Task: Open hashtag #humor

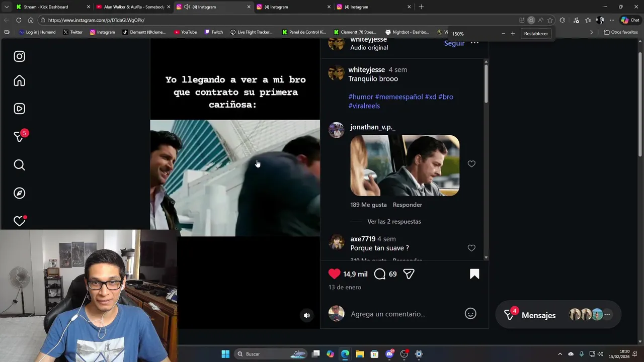Action: (361, 97)
